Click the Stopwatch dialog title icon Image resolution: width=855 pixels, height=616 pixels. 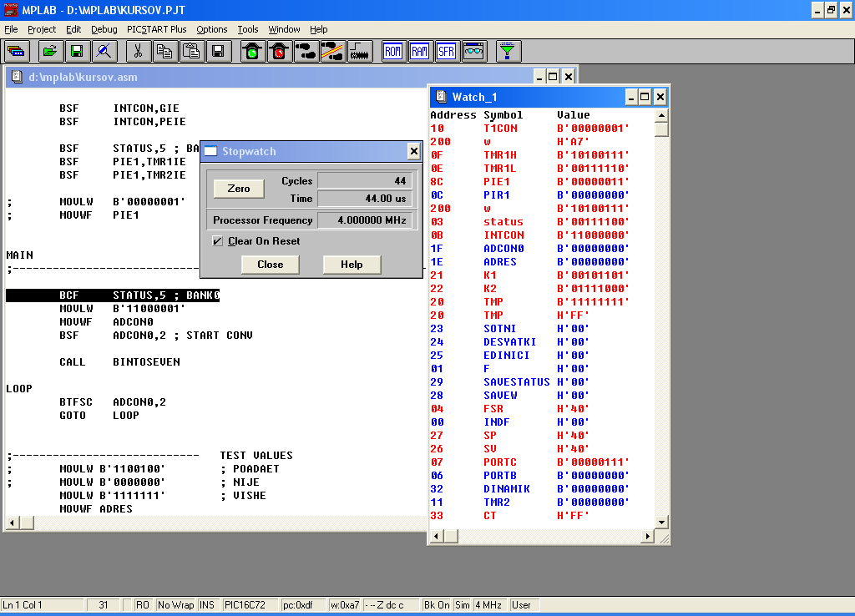coord(211,152)
